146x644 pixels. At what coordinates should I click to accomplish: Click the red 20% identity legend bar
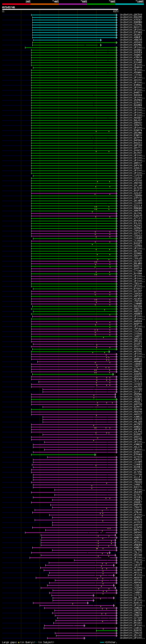16,4
